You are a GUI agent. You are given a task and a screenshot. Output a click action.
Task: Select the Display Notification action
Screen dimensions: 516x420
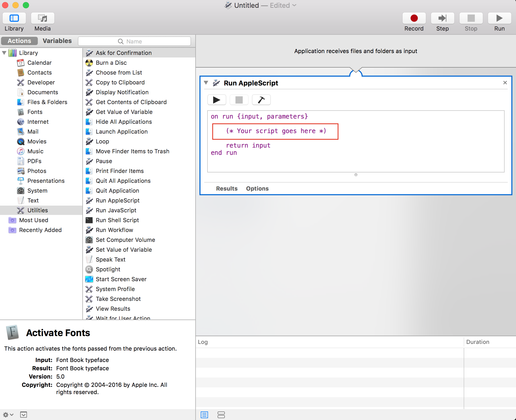[x=139, y=92]
